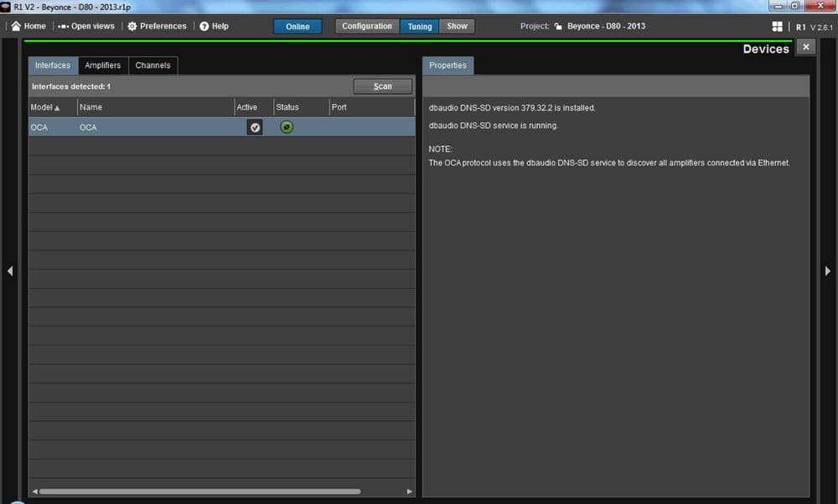This screenshot has width=838, height=504.
Task: Open the Channels tab
Action: click(x=153, y=65)
